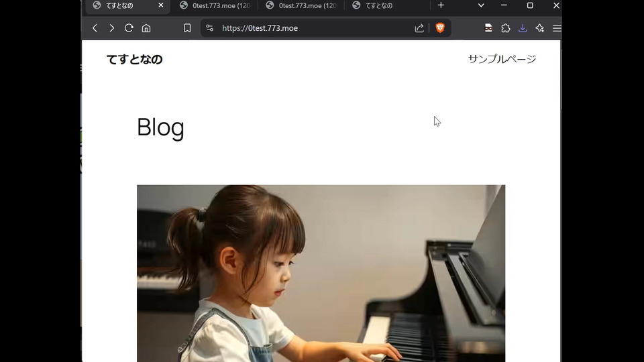Add a new tab with plus button
Screen dimensions: 644x362
(x=441, y=5)
